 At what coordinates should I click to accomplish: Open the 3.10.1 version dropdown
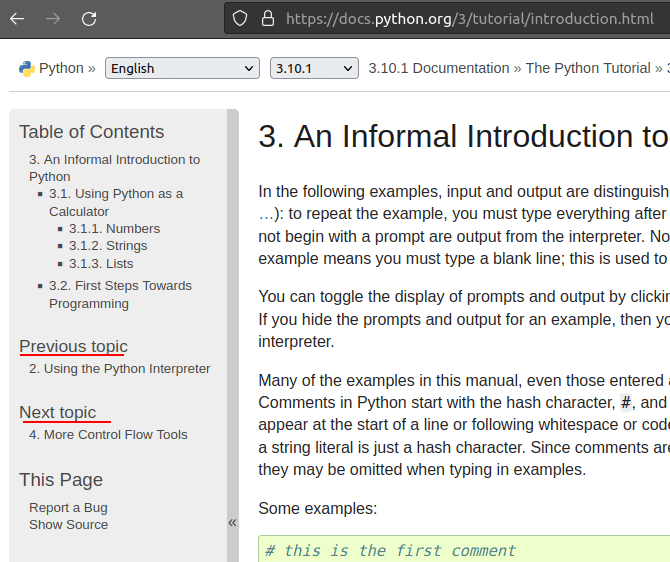pyautogui.click(x=314, y=68)
